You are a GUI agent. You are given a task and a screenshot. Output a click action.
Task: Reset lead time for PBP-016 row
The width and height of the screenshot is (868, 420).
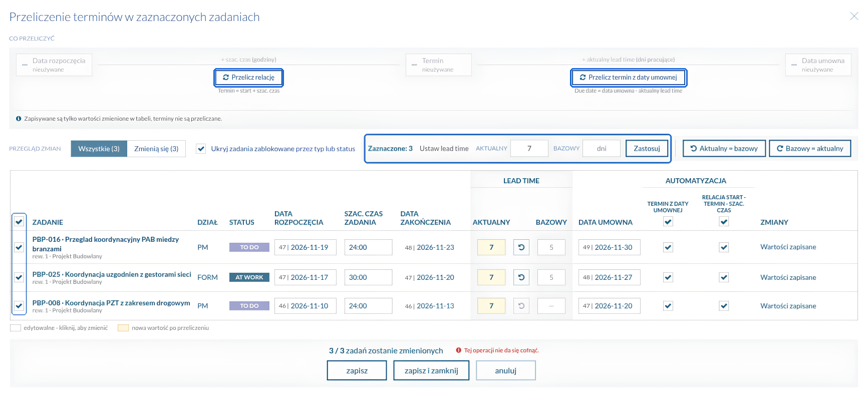(x=521, y=247)
